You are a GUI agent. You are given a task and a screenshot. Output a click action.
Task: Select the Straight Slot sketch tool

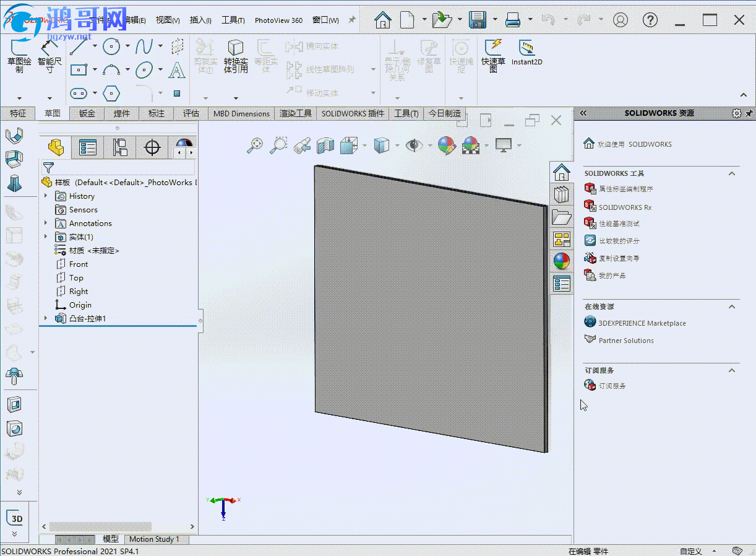click(79, 93)
